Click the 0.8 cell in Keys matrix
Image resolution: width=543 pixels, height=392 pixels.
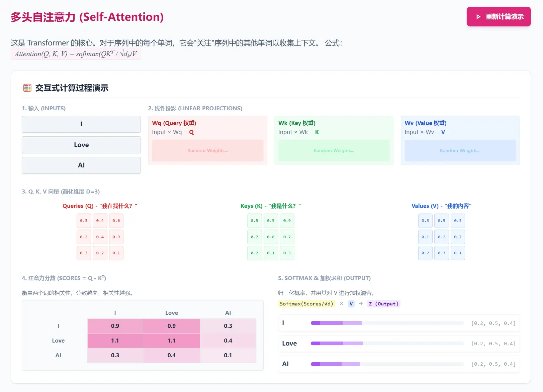[x=271, y=237]
